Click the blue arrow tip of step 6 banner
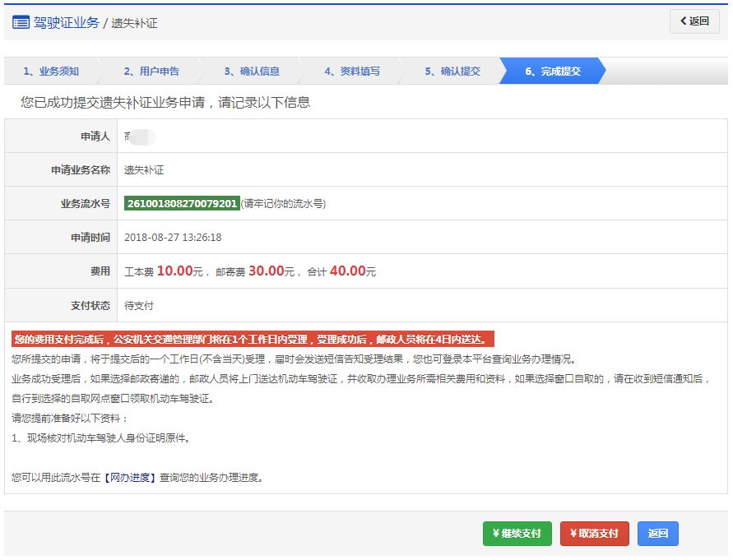This screenshot has height=560, width=733. (603, 72)
